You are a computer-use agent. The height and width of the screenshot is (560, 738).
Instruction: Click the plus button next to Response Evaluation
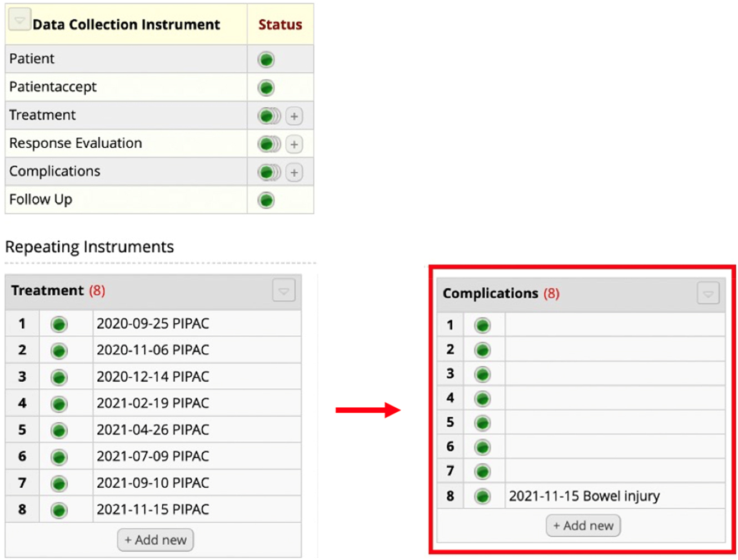[x=293, y=144]
